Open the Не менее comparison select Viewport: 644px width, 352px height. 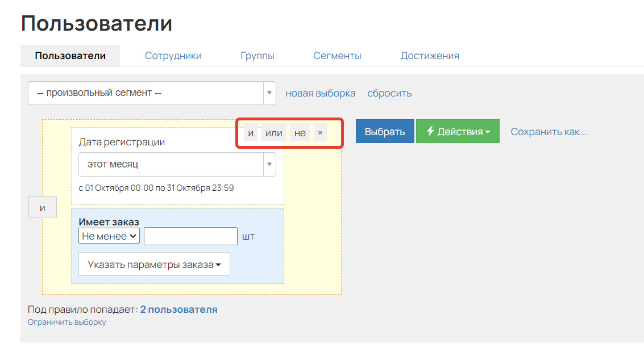point(109,236)
